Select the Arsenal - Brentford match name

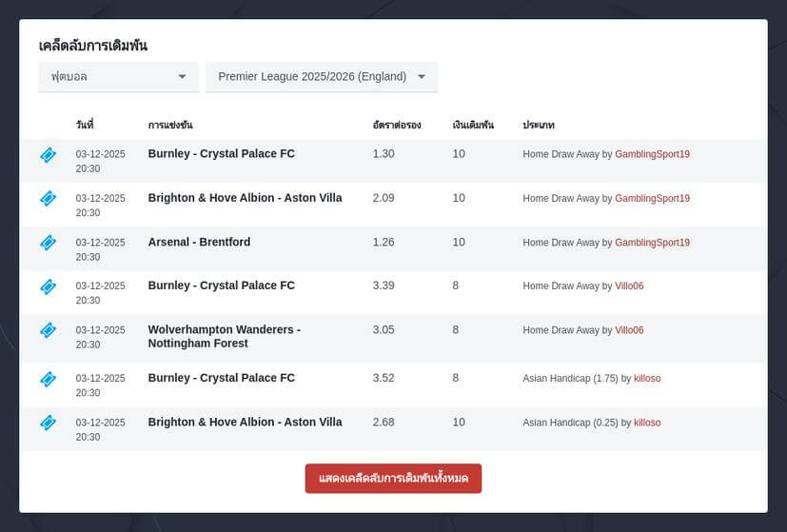coord(199,243)
